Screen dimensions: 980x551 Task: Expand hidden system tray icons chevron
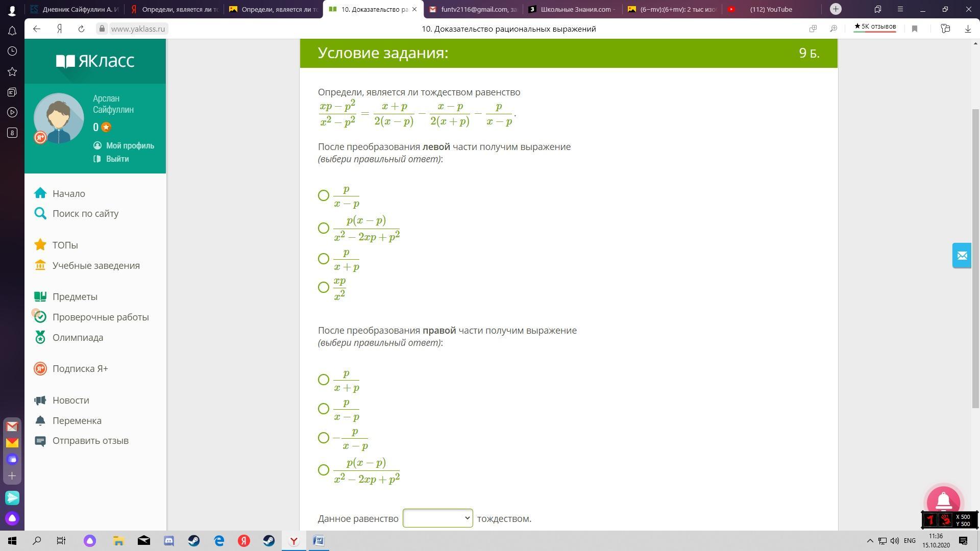pyautogui.click(x=870, y=541)
